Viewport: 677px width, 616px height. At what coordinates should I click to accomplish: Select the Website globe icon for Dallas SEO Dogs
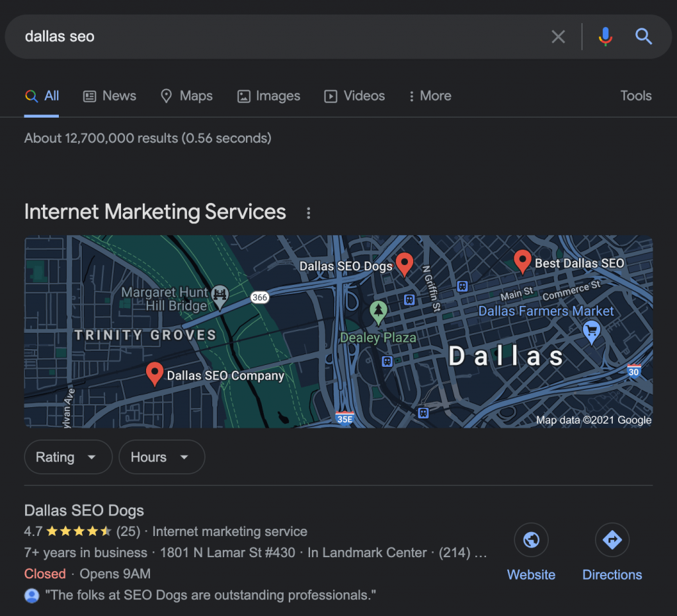tap(531, 540)
